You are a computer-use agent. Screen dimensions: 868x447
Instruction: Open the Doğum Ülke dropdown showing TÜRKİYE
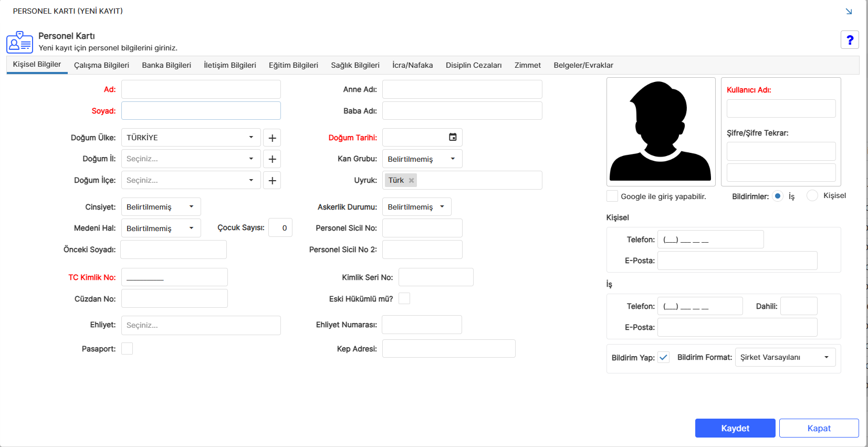pos(191,137)
